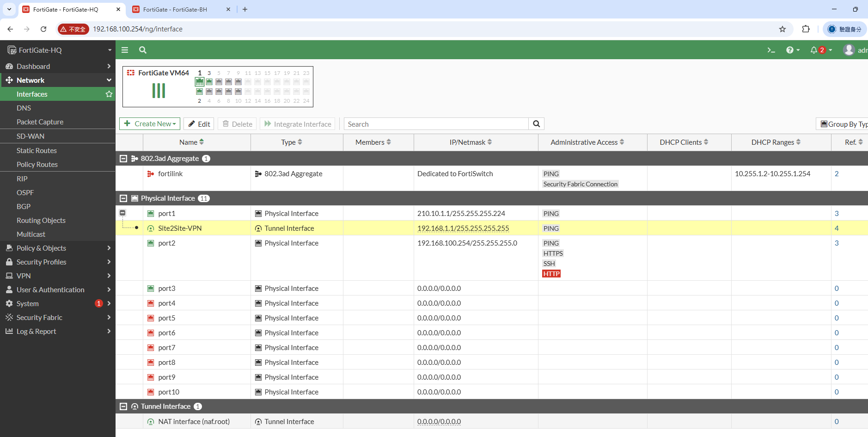Click the browser address bar URL
868x437 pixels.
click(138, 29)
